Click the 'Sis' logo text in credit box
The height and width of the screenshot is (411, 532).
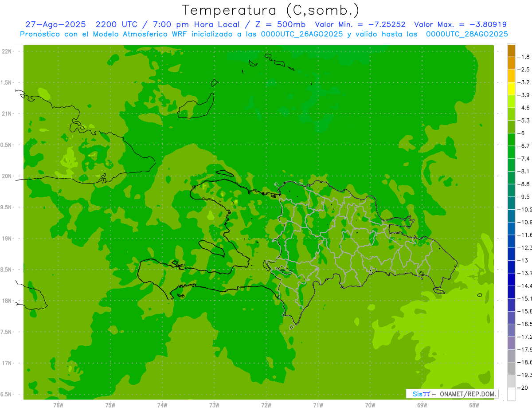[418, 394]
